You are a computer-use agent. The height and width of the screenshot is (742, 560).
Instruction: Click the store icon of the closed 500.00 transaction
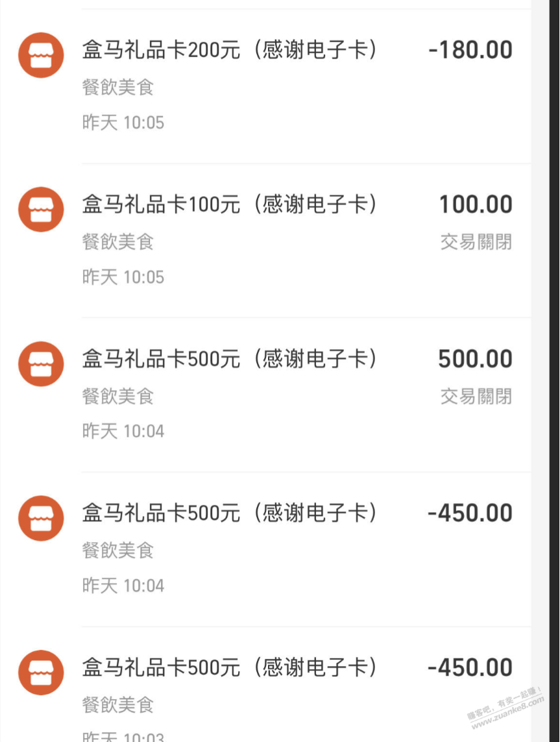41,364
